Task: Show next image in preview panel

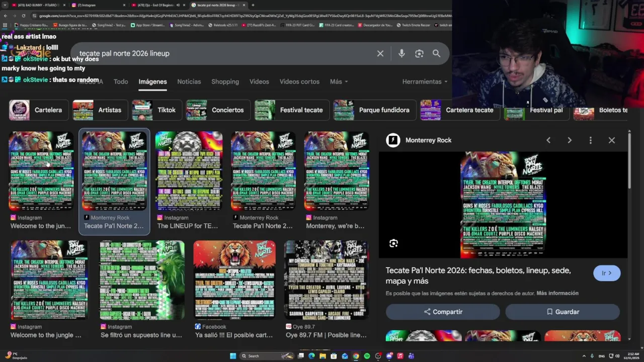Action: [570, 140]
